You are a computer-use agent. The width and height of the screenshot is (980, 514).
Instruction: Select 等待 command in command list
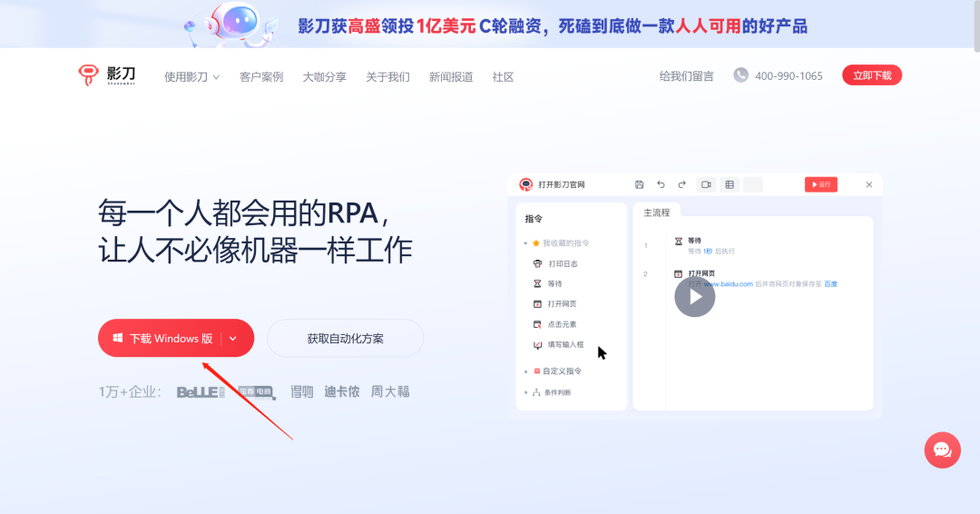[555, 284]
